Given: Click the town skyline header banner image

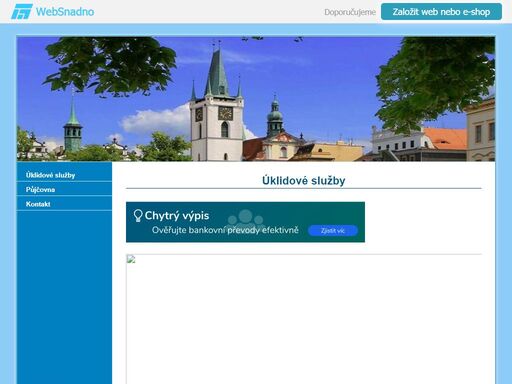Looking at the screenshot, I should (256, 99).
